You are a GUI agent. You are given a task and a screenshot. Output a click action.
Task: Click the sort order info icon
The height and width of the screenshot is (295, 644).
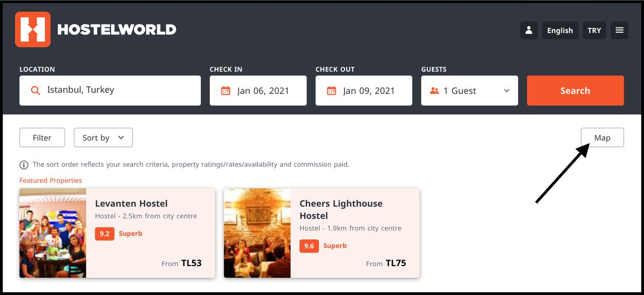[x=24, y=165]
